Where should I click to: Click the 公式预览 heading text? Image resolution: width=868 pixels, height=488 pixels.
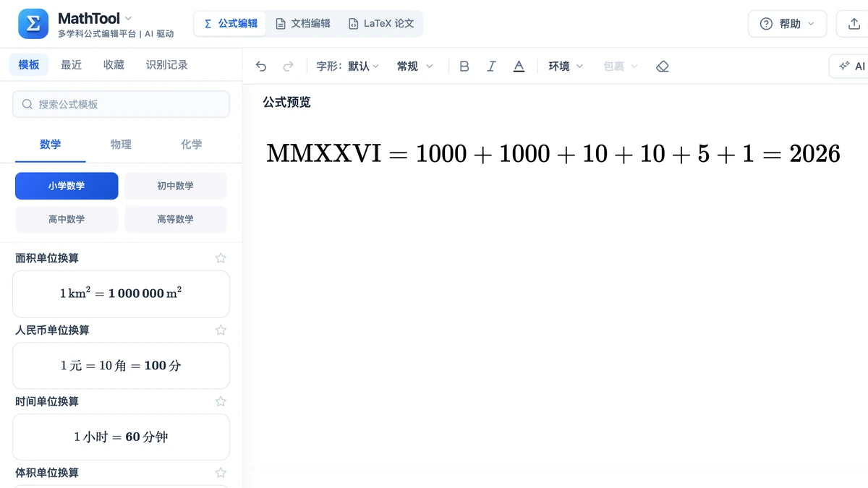coord(286,103)
